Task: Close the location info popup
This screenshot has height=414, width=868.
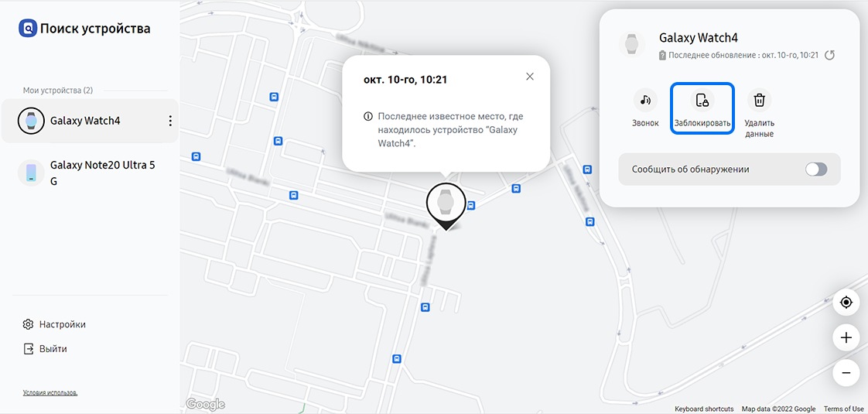Action: 530,77
